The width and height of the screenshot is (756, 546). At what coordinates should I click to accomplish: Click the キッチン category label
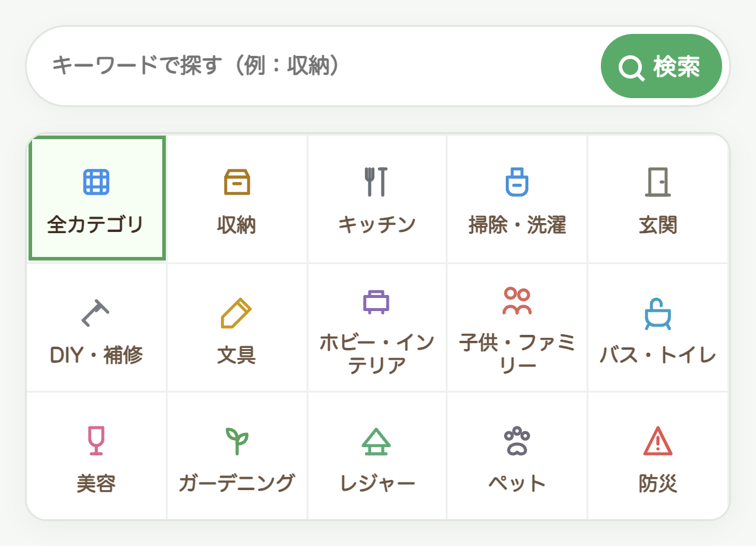tap(377, 225)
